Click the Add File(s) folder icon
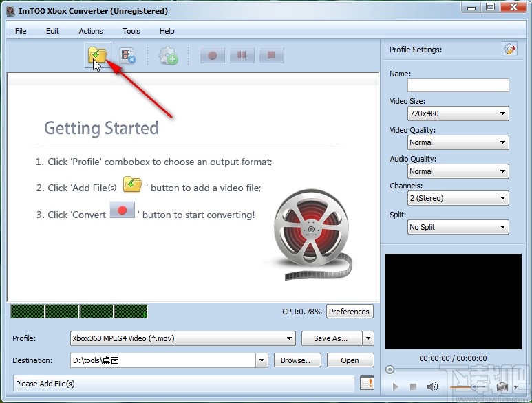The image size is (532, 403). coord(98,55)
